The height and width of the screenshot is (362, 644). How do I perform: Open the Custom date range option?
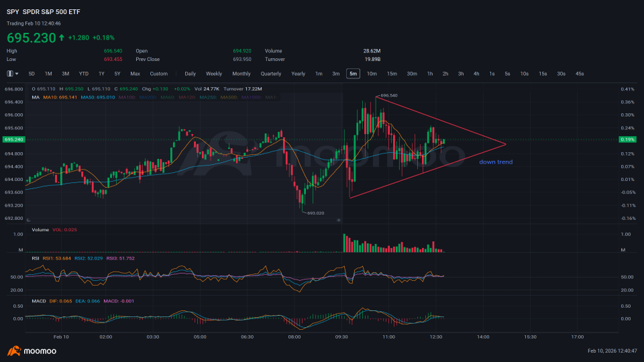point(158,74)
